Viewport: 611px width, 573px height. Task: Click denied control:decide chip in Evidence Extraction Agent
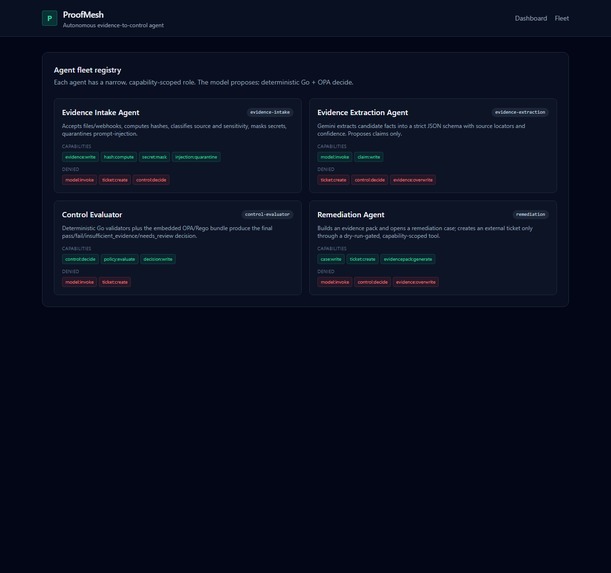(x=370, y=180)
